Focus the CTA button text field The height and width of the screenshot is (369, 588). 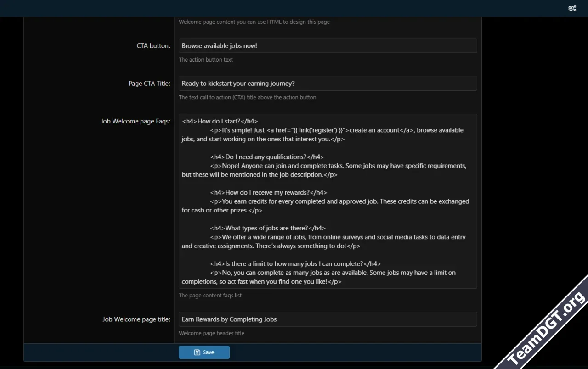click(x=328, y=46)
